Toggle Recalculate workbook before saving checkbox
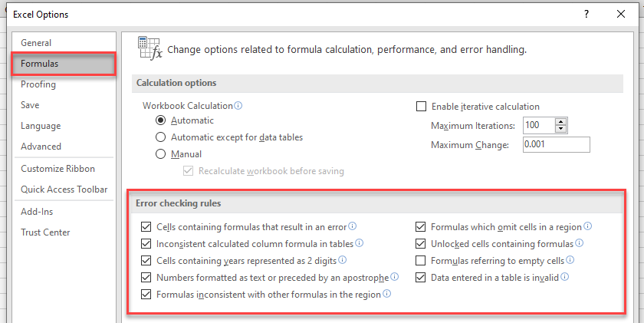This screenshot has height=323, width=644. tap(188, 171)
